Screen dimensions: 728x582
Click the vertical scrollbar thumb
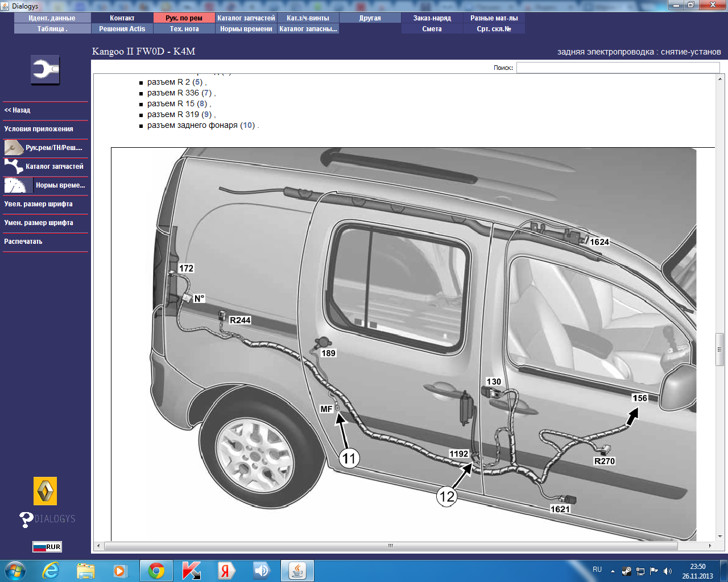[x=719, y=350]
